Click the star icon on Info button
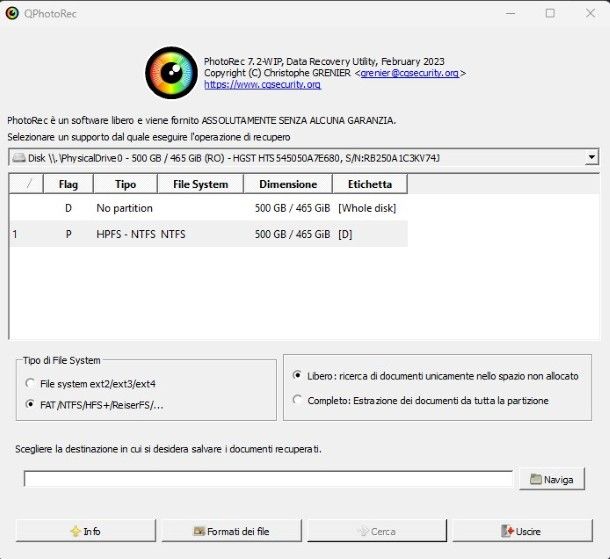 73,531
